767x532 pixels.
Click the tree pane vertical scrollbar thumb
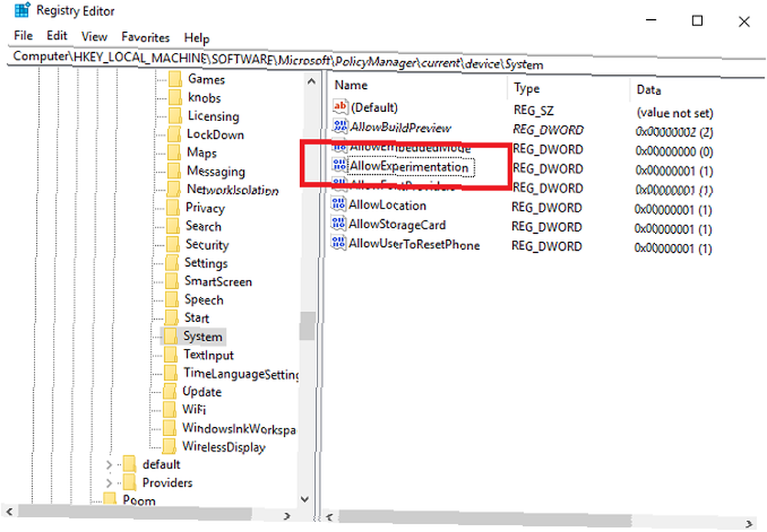click(308, 326)
